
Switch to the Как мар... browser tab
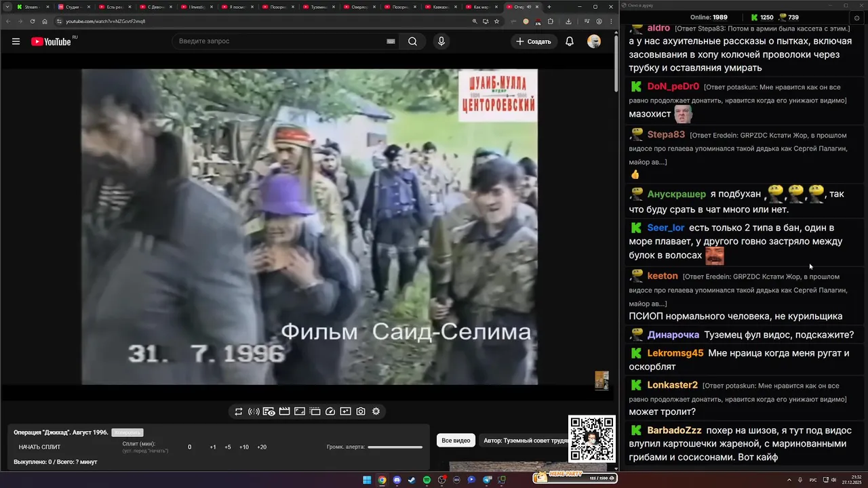[x=480, y=7]
